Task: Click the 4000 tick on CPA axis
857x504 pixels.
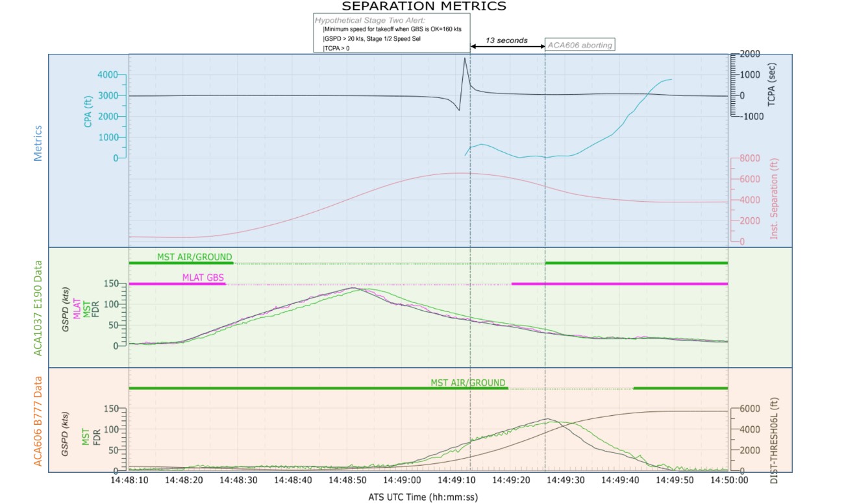Action: (x=108, y=75)
